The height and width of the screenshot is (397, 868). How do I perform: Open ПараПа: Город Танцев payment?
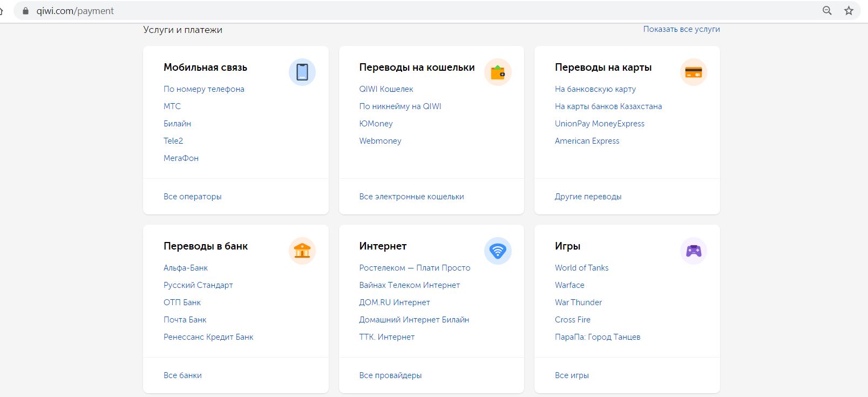598,337
